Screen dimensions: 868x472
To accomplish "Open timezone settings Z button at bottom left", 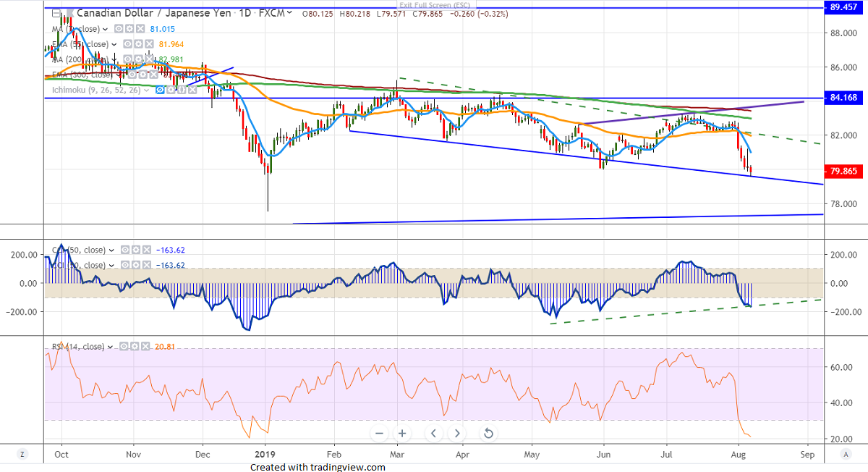I will 22,454.
